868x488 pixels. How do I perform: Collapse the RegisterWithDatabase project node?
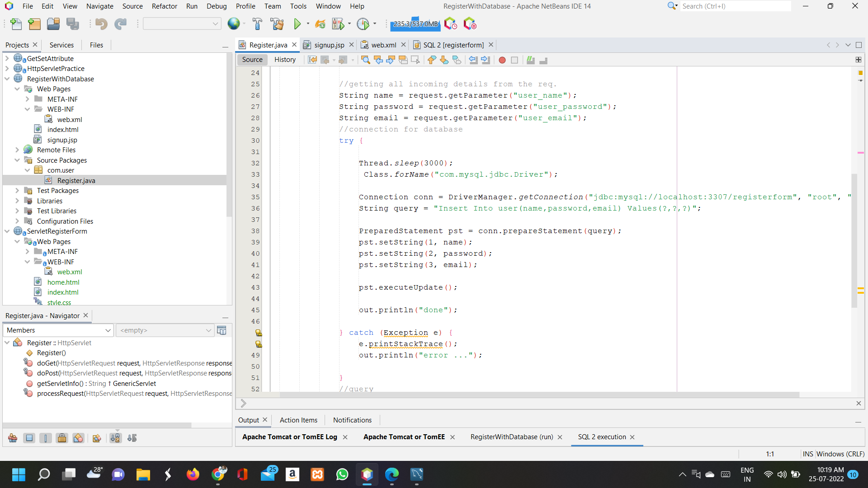click(x=7, y=79)
